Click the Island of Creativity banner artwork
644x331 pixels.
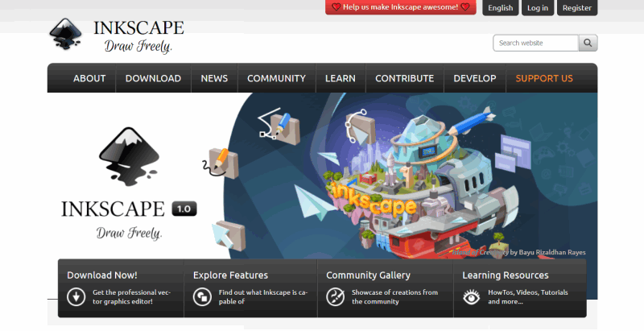(x=411, y=176)
